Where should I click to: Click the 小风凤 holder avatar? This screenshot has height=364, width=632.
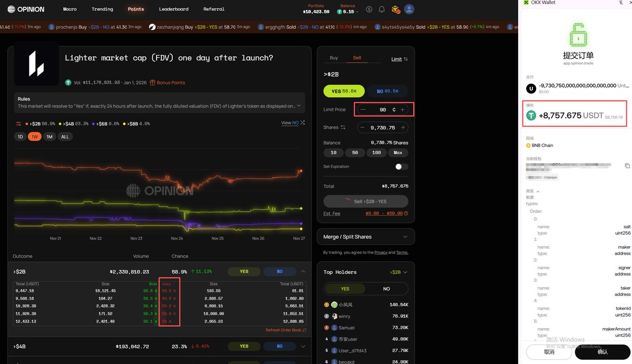pos(334,305)
